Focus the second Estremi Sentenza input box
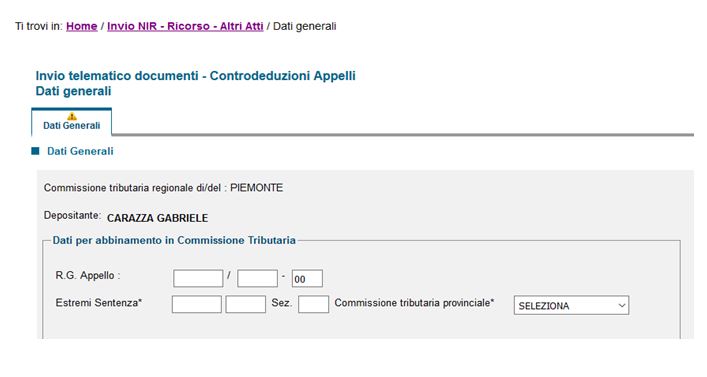This screenshot has width=707, height=377. click(x=246, y=304)
